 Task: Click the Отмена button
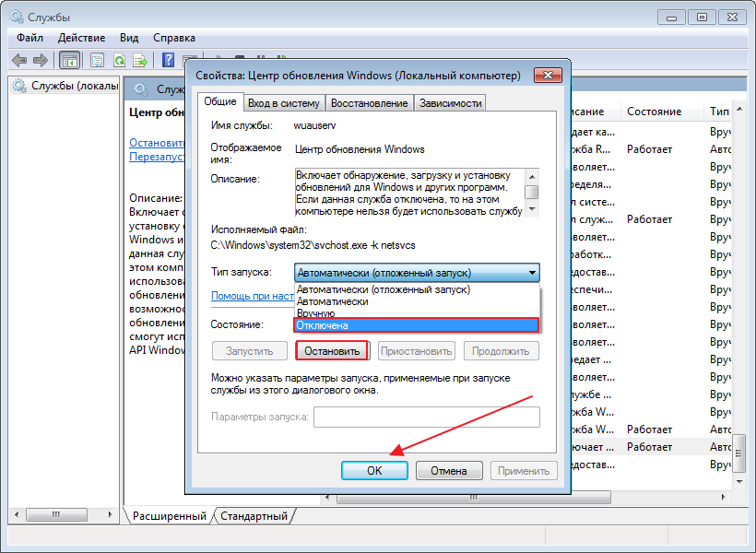(449, 470)
